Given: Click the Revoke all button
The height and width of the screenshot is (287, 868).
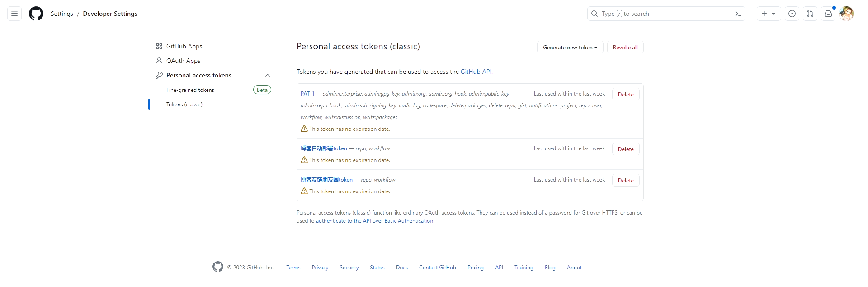Looking at the screenshot, I should coord(625,47).
